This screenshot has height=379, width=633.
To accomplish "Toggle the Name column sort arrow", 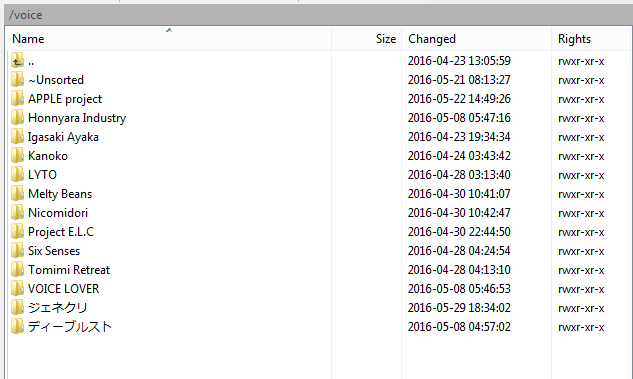I will (x=169, y=30).
